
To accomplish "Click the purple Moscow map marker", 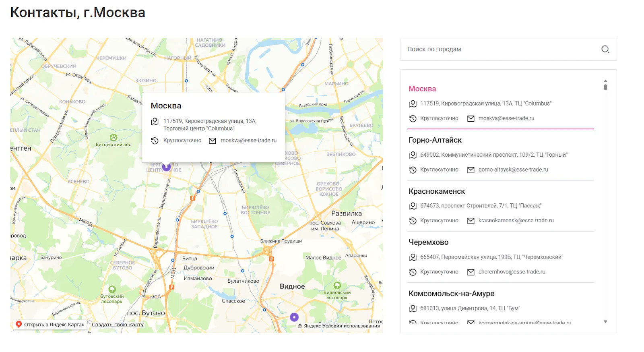I will click(x=166, y=166).
